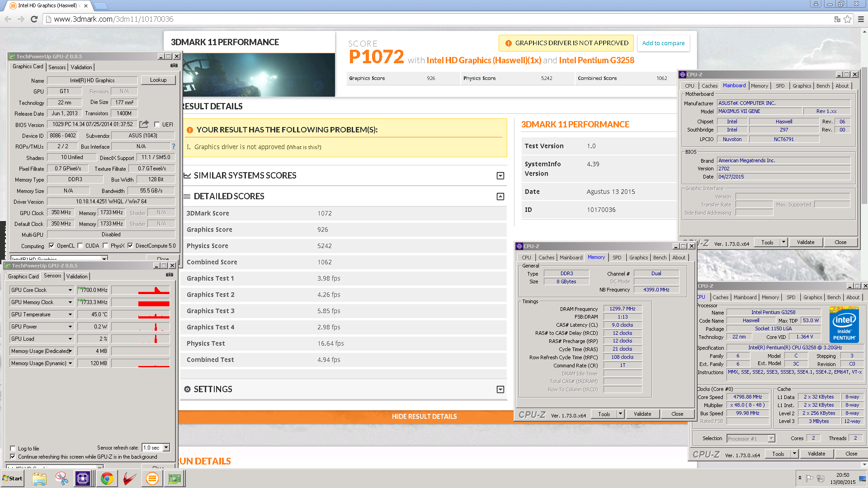Click the Bus Interface question mark in GPU-Z
The width and height of the screenshot is (868, 488).
[174, 146]
